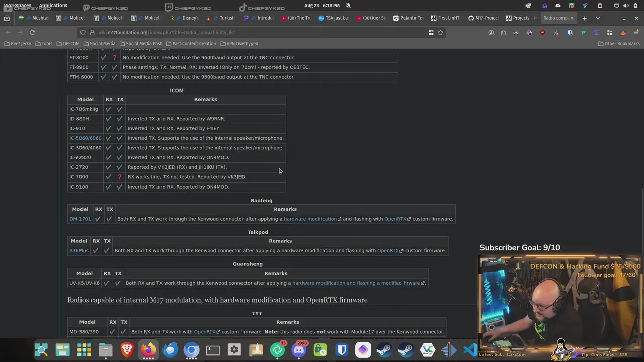Switch to the TSA just ba tab
644x362 pixels.
[333, 18]
